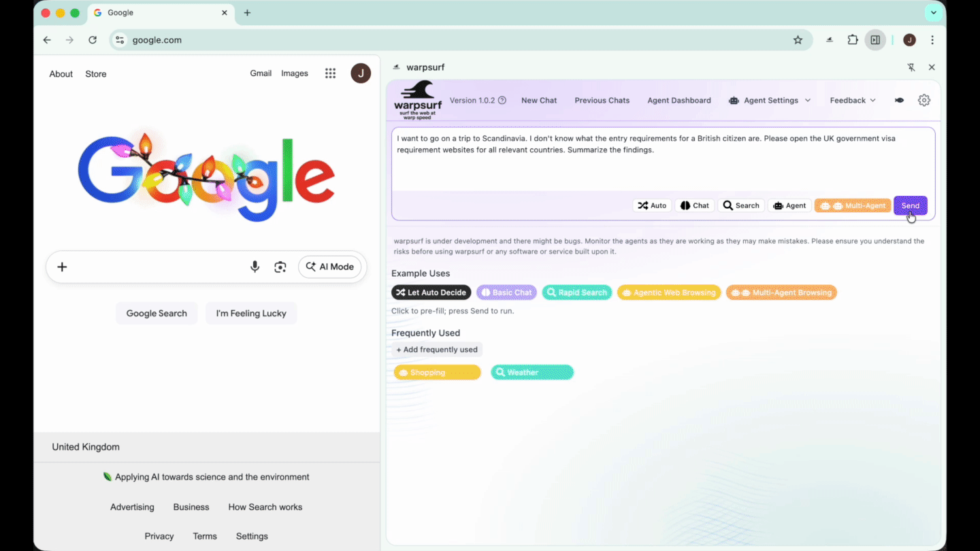Switch to the Agent Dashboard
This screenshot has height=551, width=980.
coord(679,100)
